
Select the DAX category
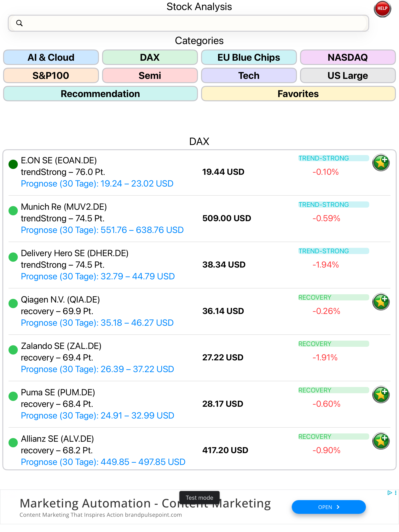click(x=150, y=57)
